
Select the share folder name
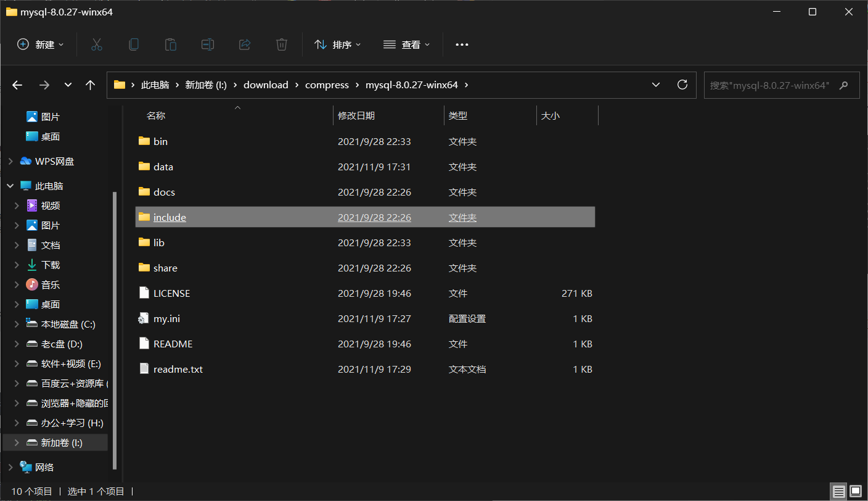[x=165, y=268]
